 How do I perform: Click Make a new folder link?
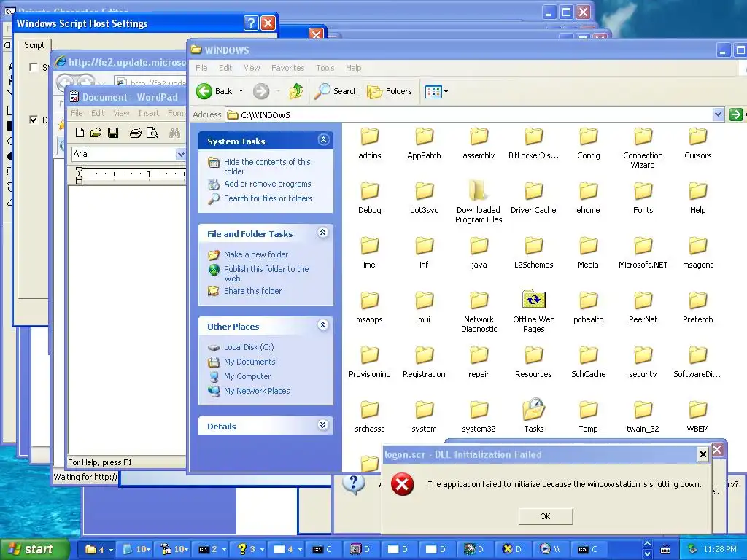pos(256,254)
